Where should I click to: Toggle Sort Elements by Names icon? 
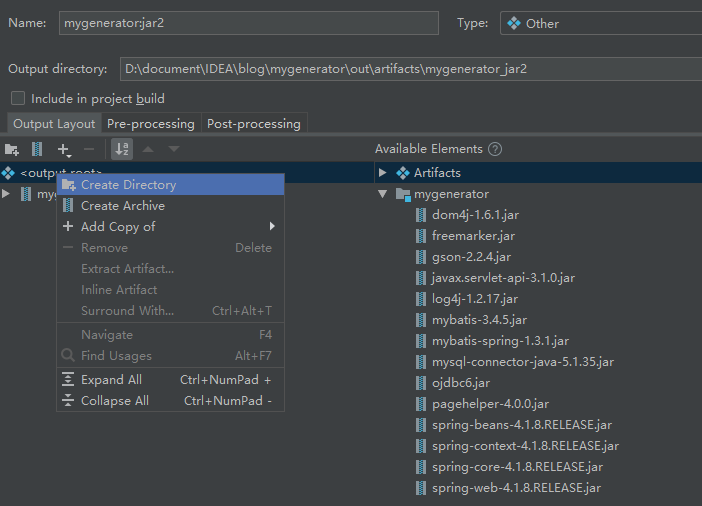tap(122, 149)
